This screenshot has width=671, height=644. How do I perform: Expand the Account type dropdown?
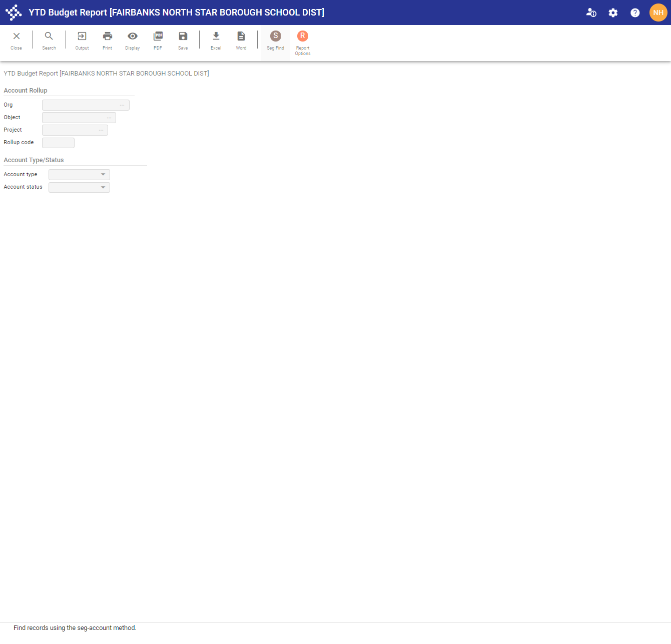tap(103, 175)
